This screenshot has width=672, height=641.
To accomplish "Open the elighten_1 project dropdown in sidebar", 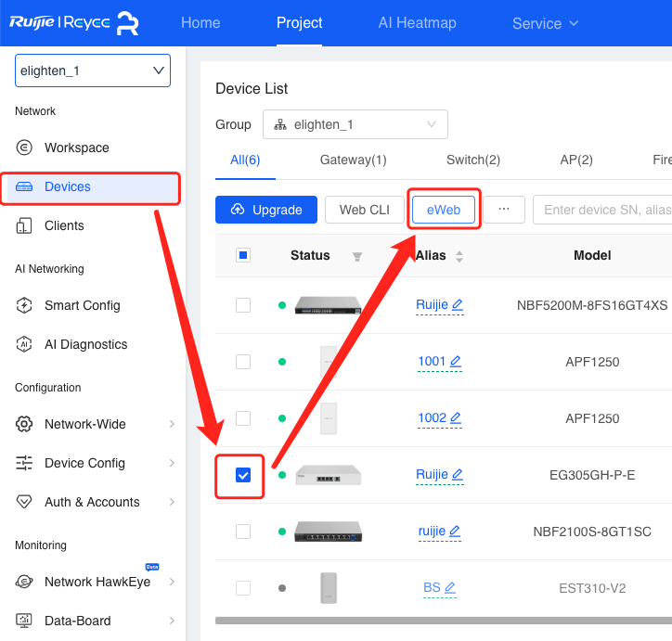I will click(93, 71).
